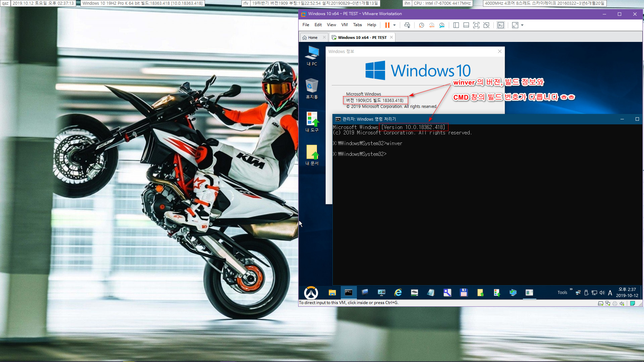Viewport: 644px width, 362px height.
Task: Click the host date/time widget 2019.10.12 at top
Action: [43, 3]
